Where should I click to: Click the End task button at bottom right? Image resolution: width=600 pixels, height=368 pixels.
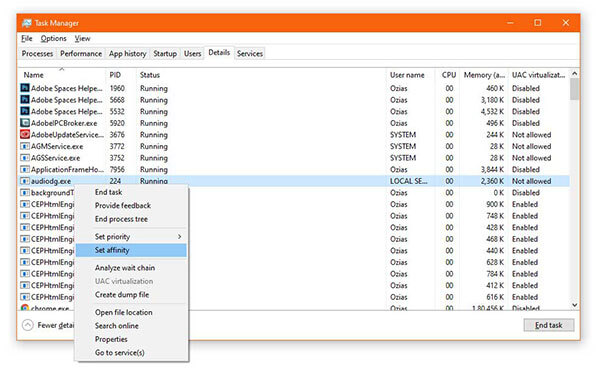click(549, 325)
